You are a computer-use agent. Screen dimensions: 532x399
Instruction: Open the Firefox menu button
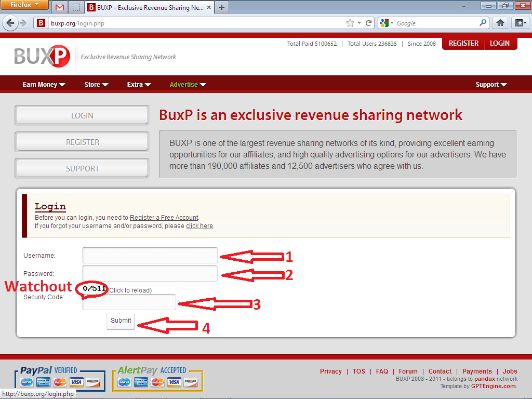coord(24,5)
